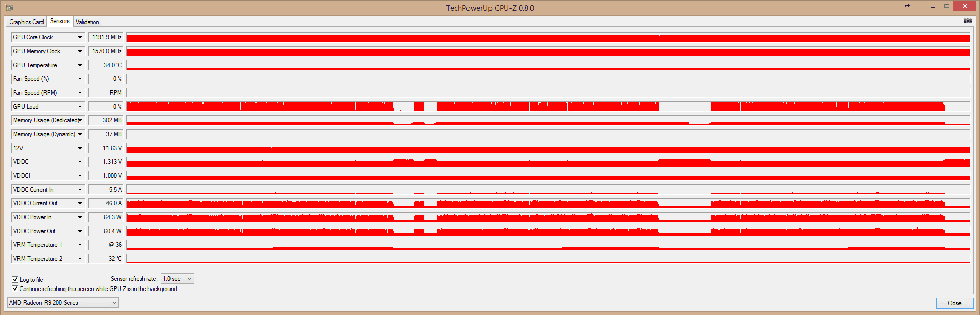The width and height of the screenshot is (980, 332).
Task: Click the camera screenshot icon
Action: point(967,21)
